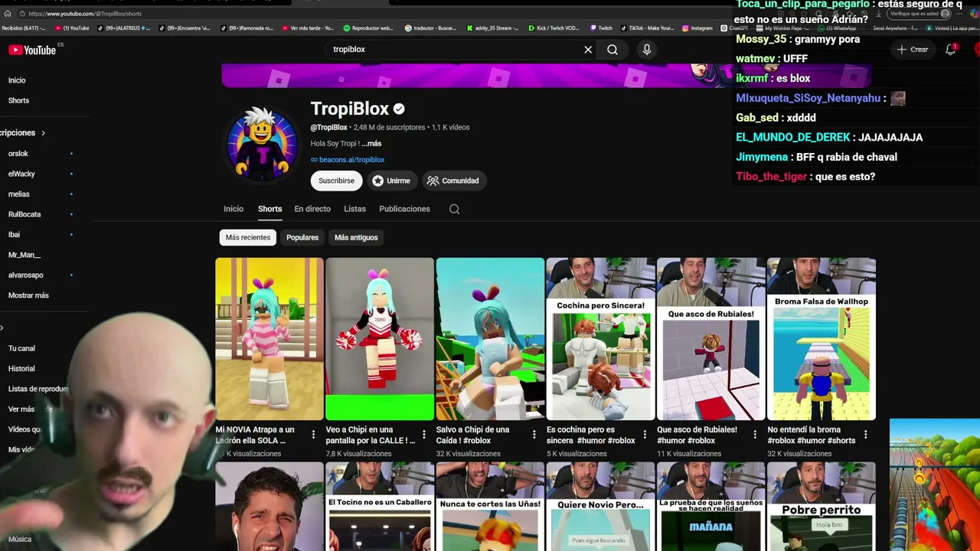Play the 'Que asco de Rubiales!' short
Viewport: 980px width, 551px height.
(710, 339)
